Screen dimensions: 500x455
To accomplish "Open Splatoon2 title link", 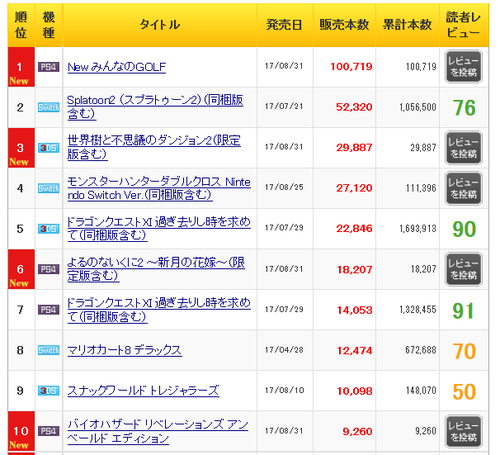I will click(x=155, y=107).
